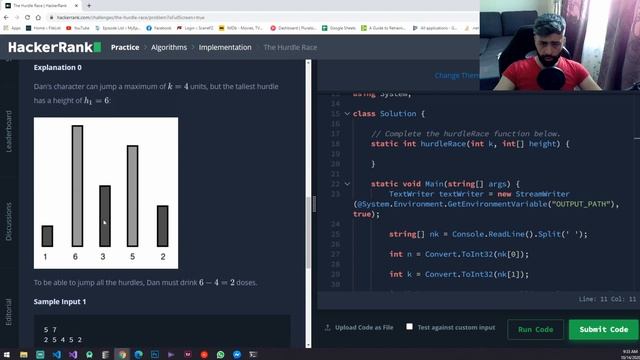This screenshot has height=360, width=640.
Task: Open WhatsApp from the taskbar
Action: click(x=220, y=354)
